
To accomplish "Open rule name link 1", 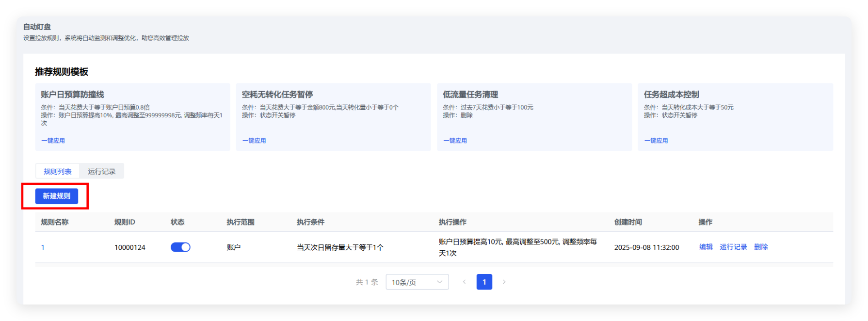I will [x=43, y=247].
